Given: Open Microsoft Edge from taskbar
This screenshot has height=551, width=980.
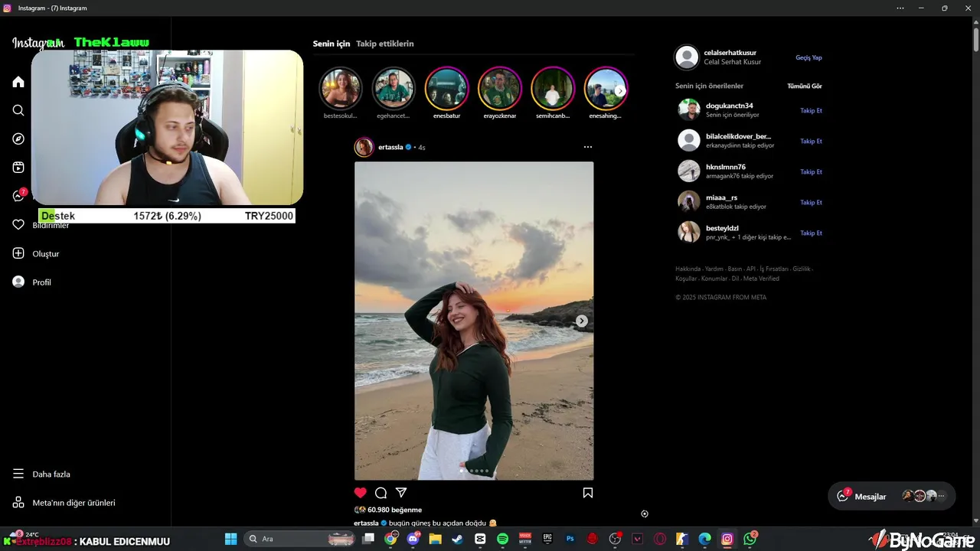Looking at the screenshot, I should [x=704, y=539].
